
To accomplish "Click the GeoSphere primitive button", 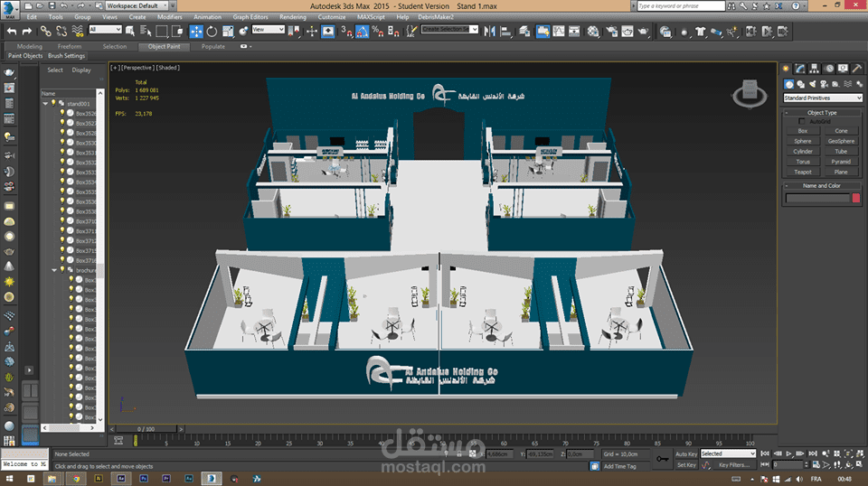I will click(x=841, y=141).
